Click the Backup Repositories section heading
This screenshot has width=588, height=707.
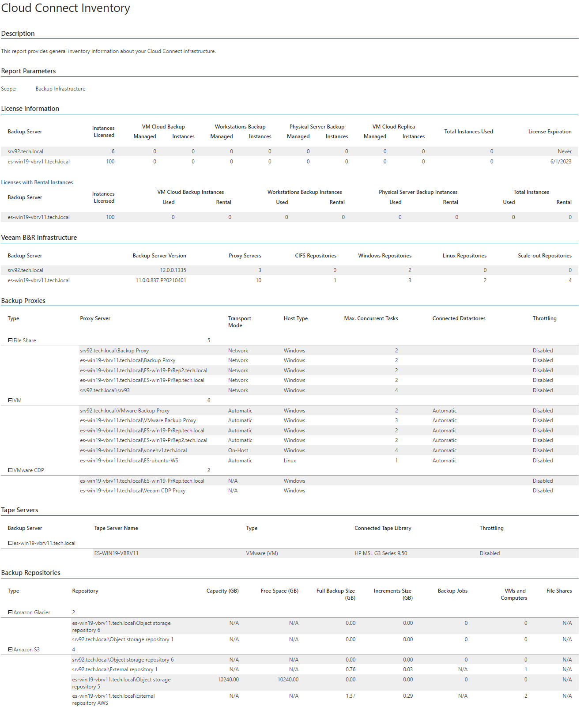pos(31,573)
